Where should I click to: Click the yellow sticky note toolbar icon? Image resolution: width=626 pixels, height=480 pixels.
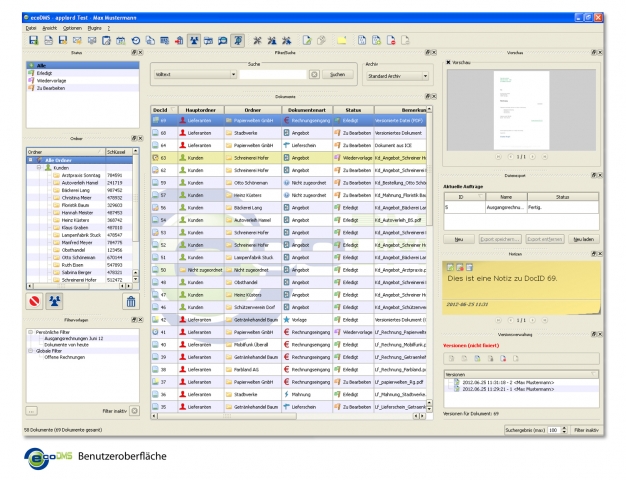pyautogui.click(x=340, y=39)
